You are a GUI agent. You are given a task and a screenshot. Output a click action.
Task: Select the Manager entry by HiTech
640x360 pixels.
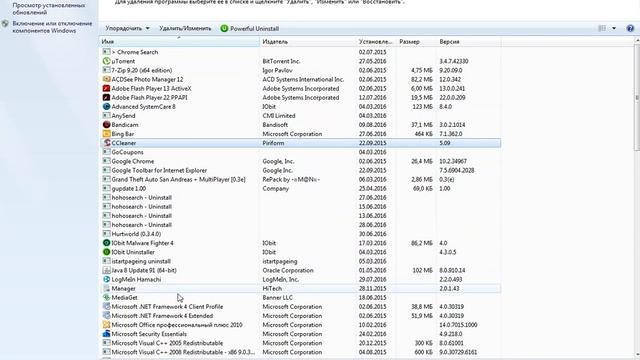click(x=300, y=289)
